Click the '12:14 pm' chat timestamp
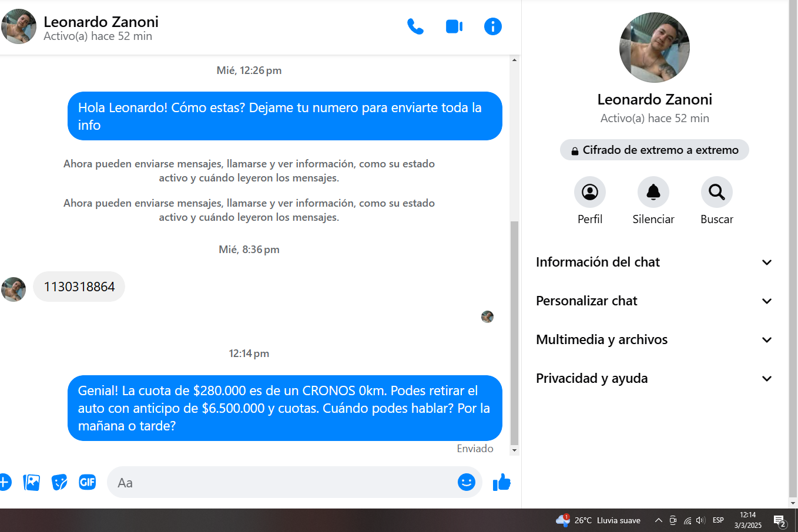This screenshot has height=532, width=798. click(x=249, y=353)
